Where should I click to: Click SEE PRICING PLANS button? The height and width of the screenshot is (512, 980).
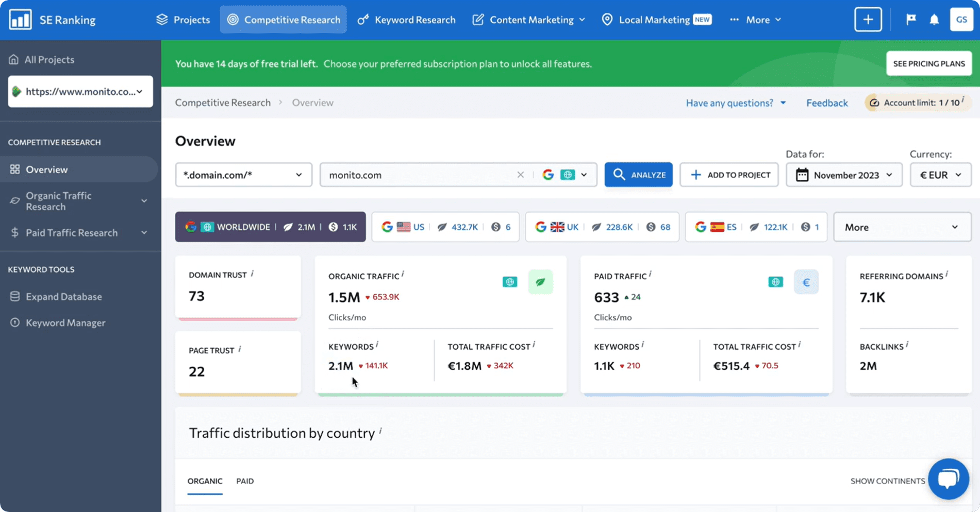pyautogui.click(x=929, y=63)
